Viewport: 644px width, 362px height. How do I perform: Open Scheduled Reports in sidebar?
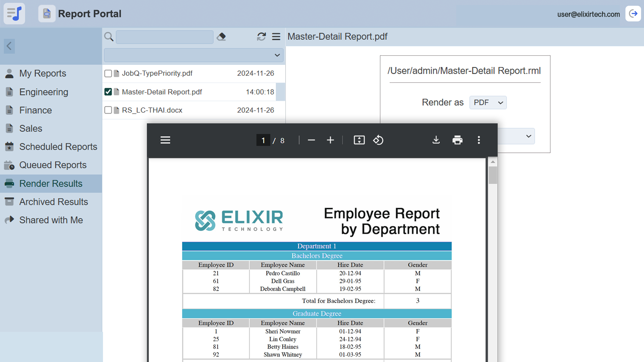[x=58, y=147]
